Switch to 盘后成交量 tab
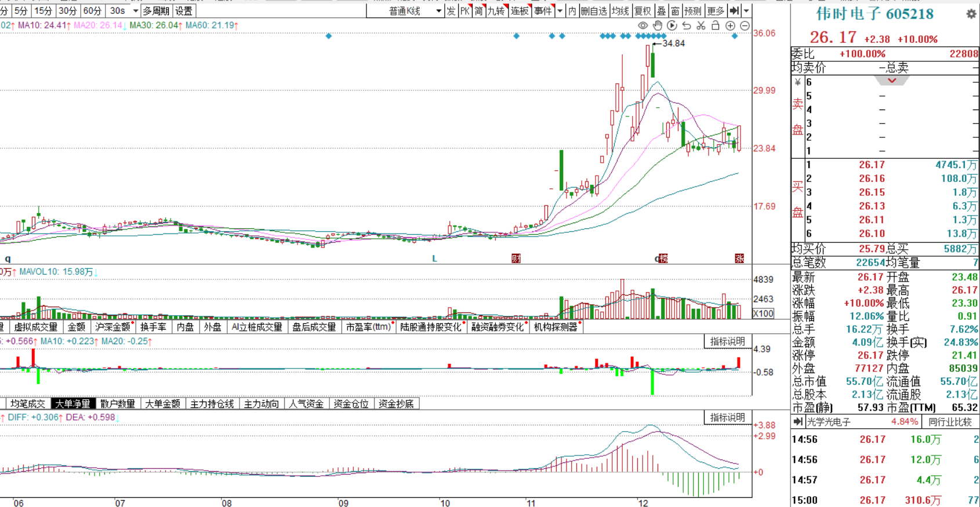980x507 pixels. (314, 327)
